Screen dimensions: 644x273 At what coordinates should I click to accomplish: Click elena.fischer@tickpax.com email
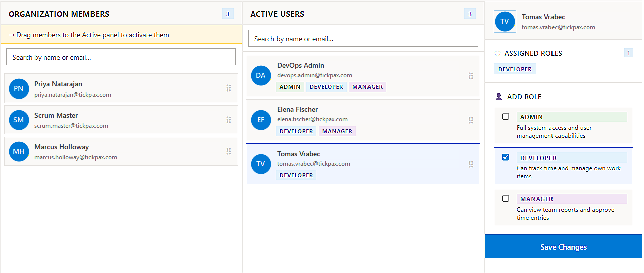pos(312,119)
